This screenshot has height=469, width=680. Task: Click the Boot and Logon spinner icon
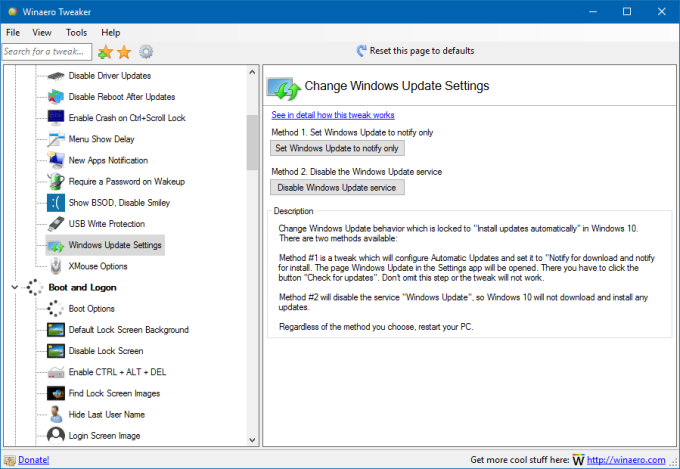click(35, 287)
